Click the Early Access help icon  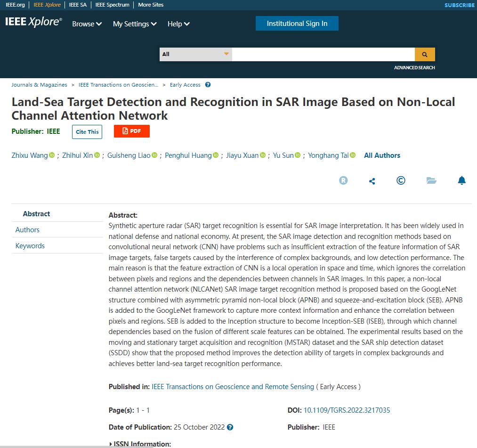pyautogui.click(x=208, y=85)
